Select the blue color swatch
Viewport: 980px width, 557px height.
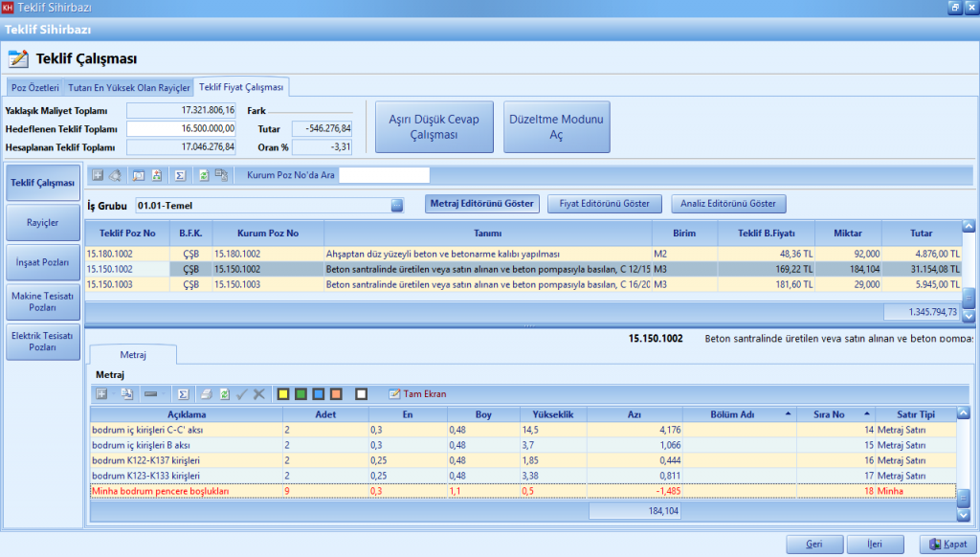point(318,393)
